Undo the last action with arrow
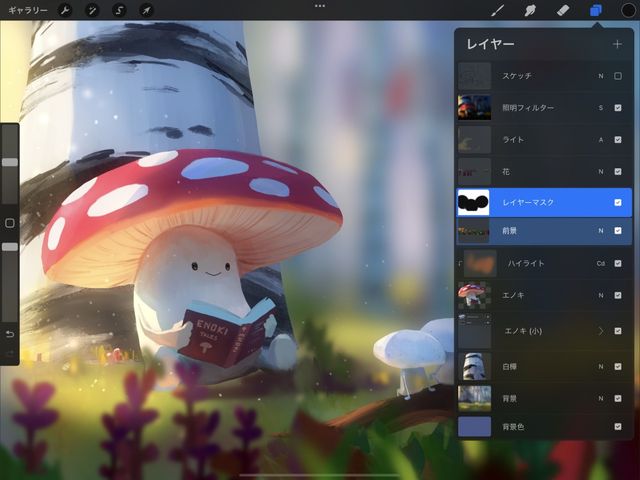640x480 pixels. (x=10, y=334)
